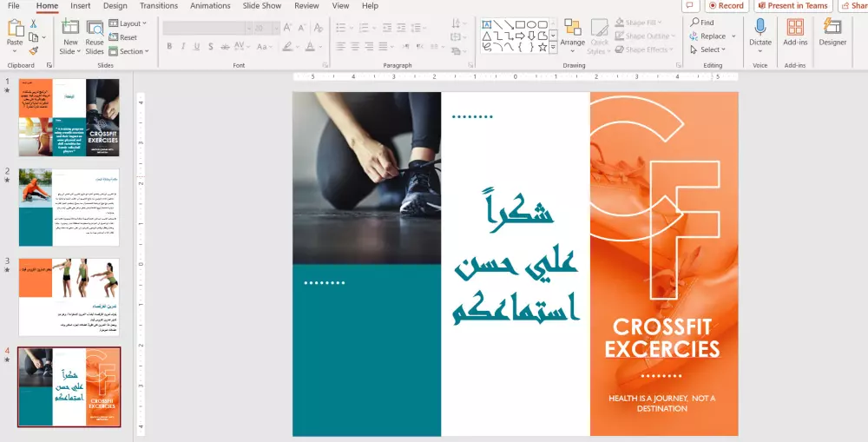Screen dimensions: 868x442
Task: Open Add-ins
Action: (x=795, y=31)
